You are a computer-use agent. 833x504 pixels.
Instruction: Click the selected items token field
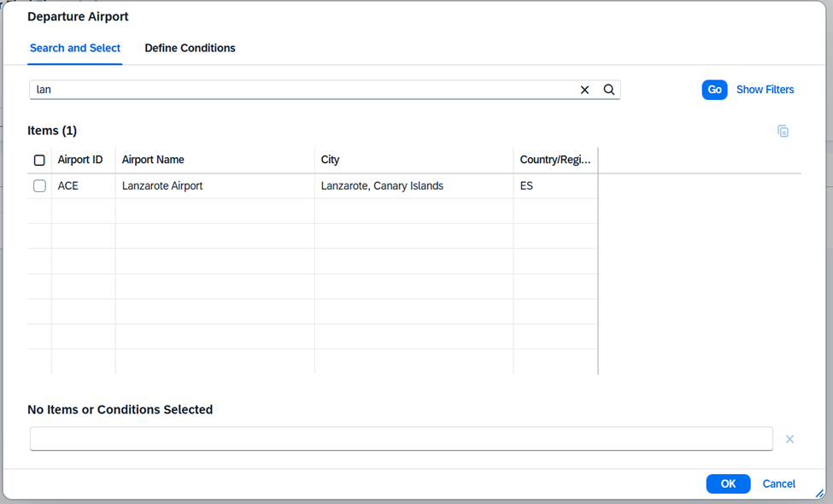click(x=401, y=439)
